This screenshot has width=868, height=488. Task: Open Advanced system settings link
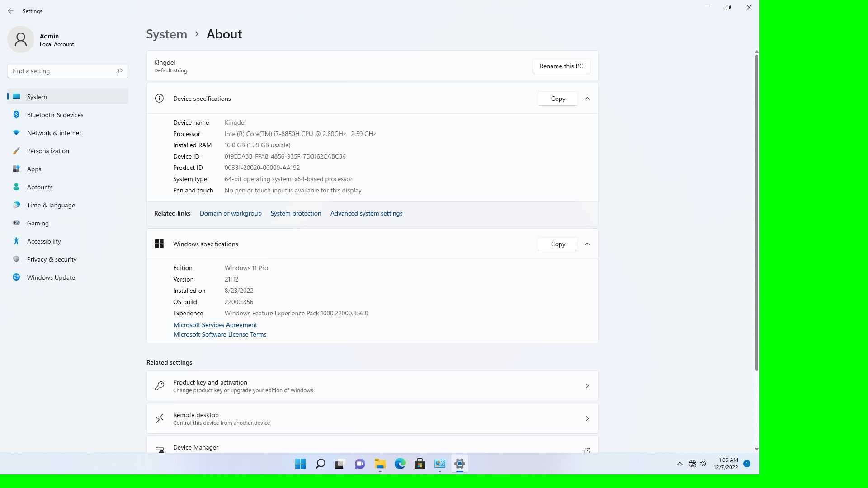click(x=366, y=213)
